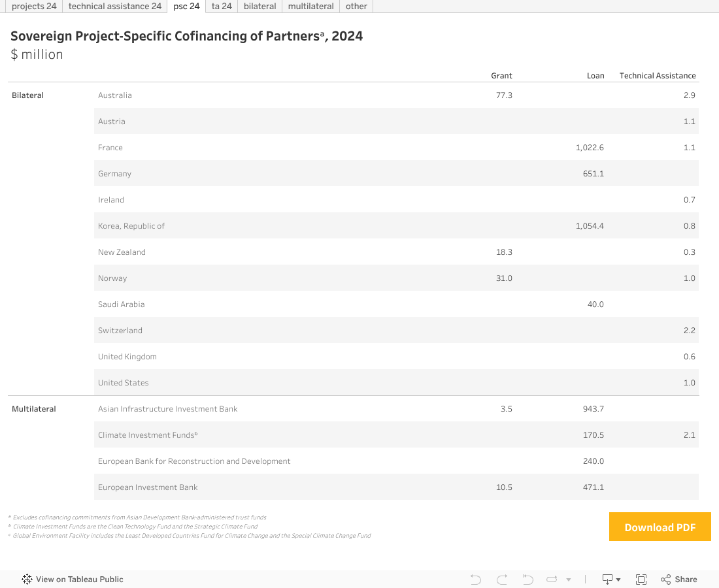This screenshot has height=588, width=719.
Task: Switch to the projects 24 tab
Action: [34, 7]
